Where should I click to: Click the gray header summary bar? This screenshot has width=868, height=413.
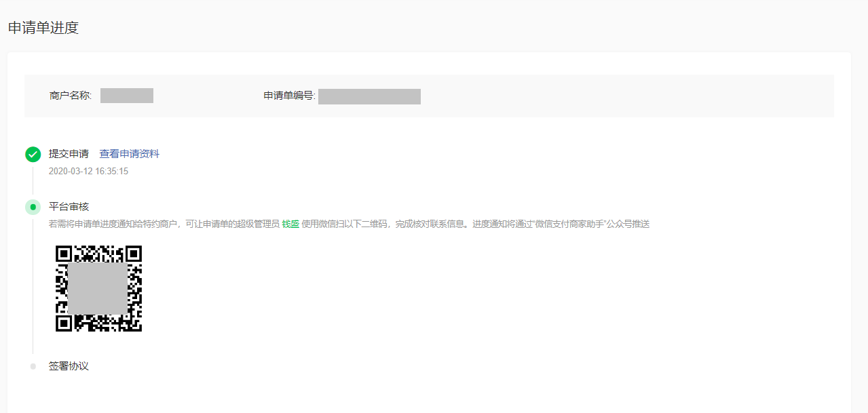(611, 96)
